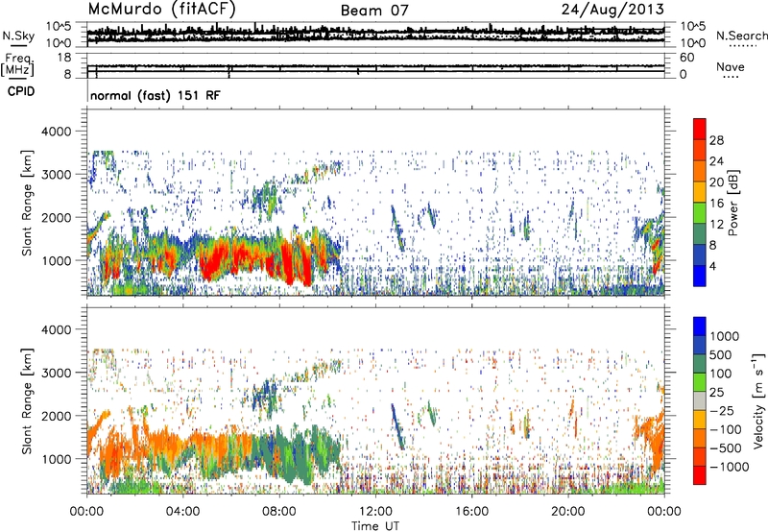Click the 08:00 time axis label

(x=279, y=512)
